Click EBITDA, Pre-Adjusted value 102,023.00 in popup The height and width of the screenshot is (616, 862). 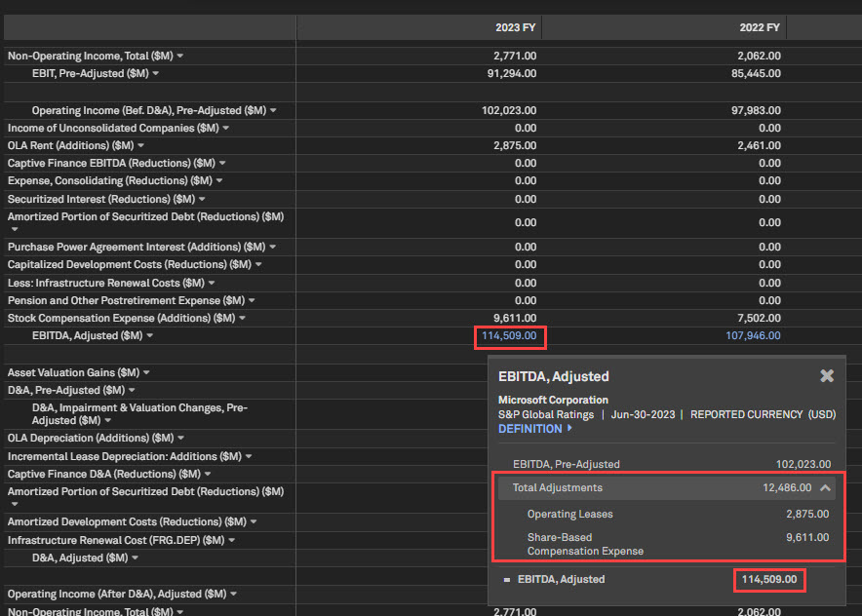803,465
